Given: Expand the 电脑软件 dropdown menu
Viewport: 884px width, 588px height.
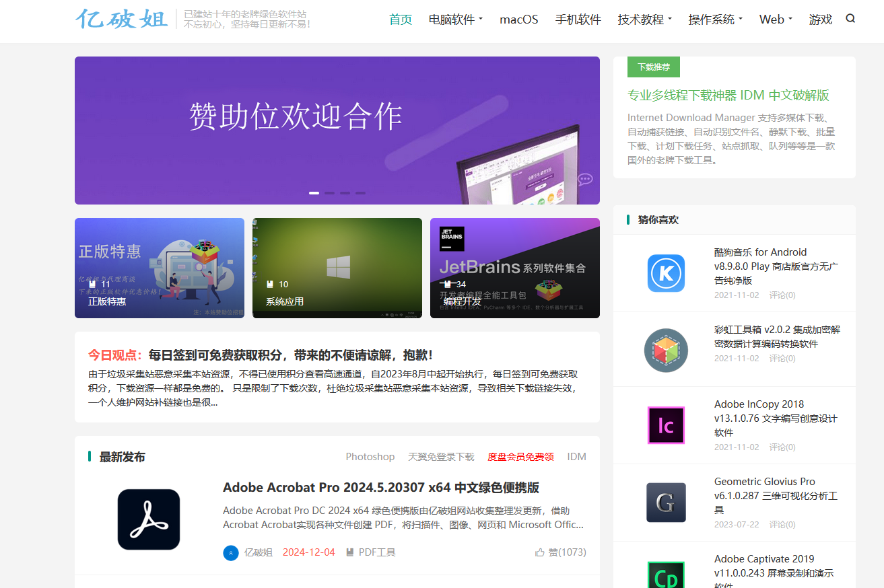Looking at the screenshot, I should click(x=456, y=20).
